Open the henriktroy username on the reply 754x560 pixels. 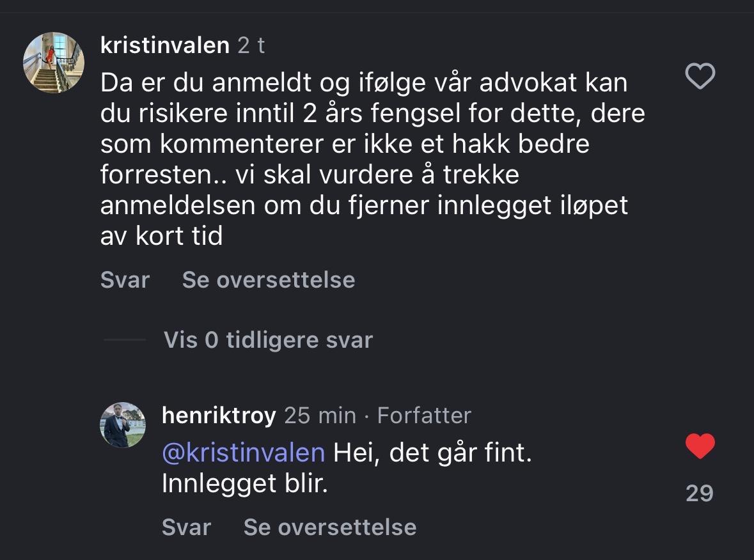(x=219, y=416)
